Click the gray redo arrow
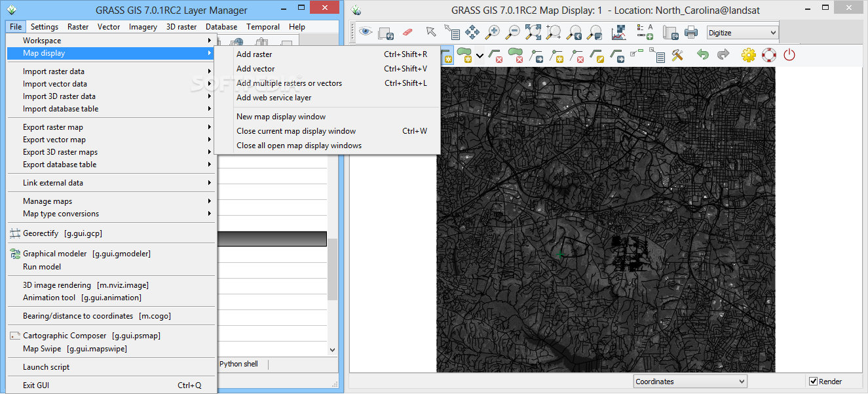The width and height of the screenshot is (868, 394). [x=723, y=55]
